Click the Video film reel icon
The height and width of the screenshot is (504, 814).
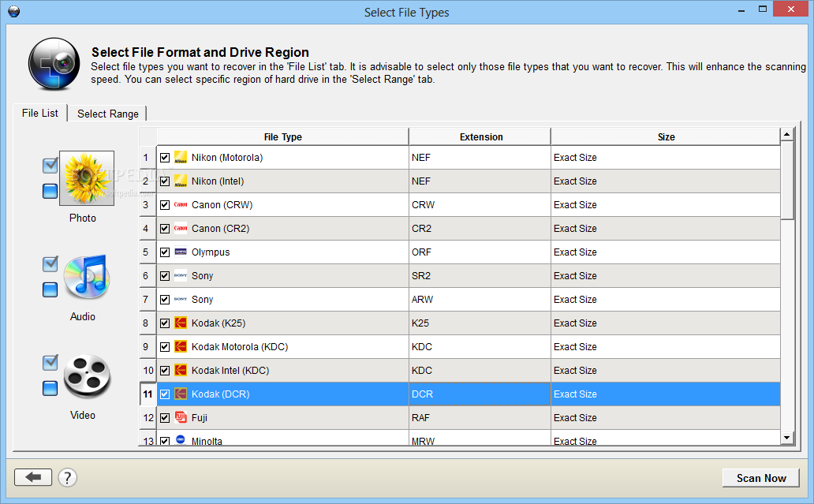coord(87,376)
